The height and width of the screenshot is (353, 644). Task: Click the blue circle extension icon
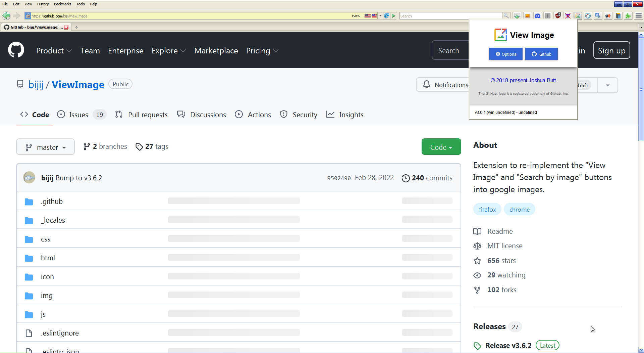pyautogui.click(x=588, y=16)
